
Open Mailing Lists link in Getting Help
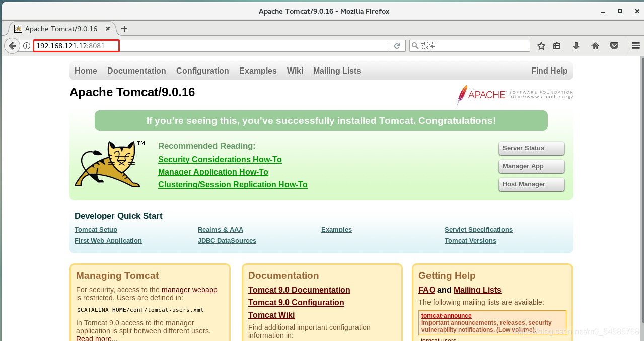477,290
